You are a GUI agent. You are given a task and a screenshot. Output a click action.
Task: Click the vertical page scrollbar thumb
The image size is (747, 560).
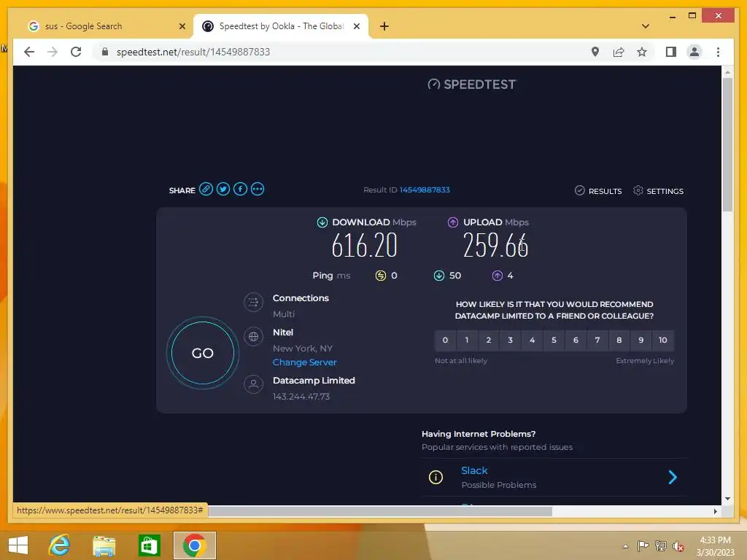coord(727,144)
